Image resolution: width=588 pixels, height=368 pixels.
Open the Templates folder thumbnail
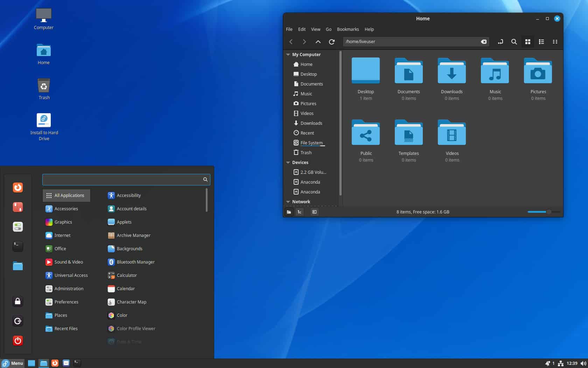(x=408, y=133)
